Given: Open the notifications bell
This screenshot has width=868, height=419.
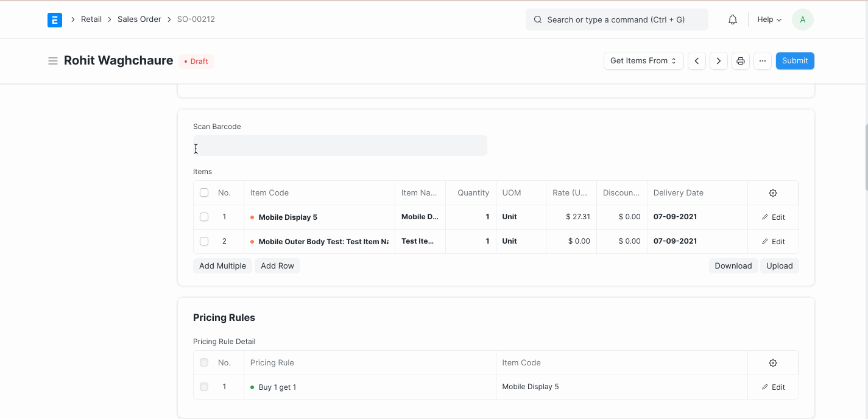Looking at the screenshot, I should [x=733, y=19].
